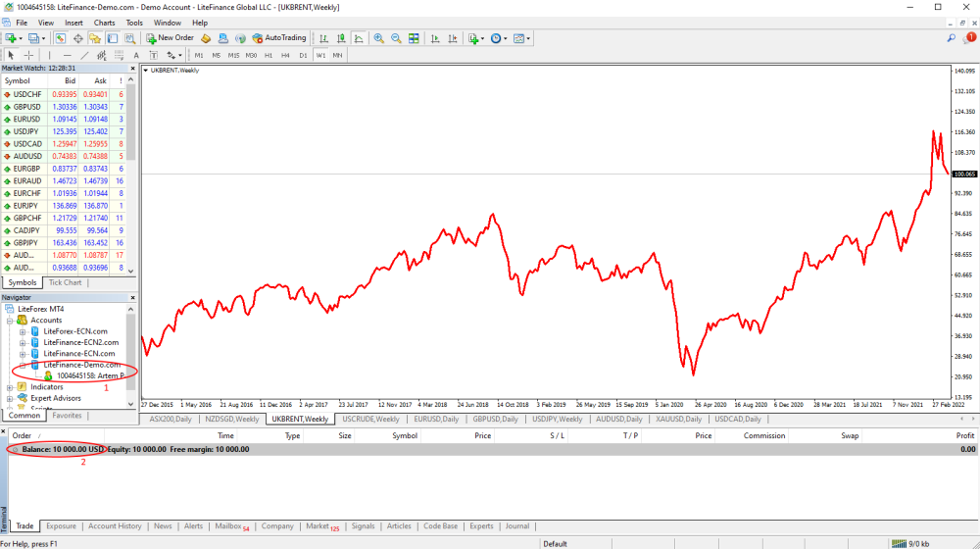Open the Favorites tab in Navigator

67,416
